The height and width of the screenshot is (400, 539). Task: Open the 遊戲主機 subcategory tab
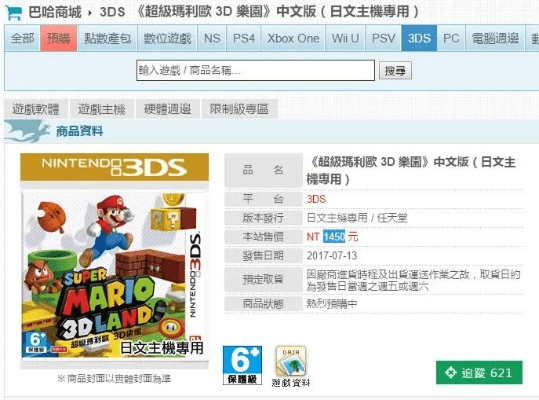pos(101,109)
